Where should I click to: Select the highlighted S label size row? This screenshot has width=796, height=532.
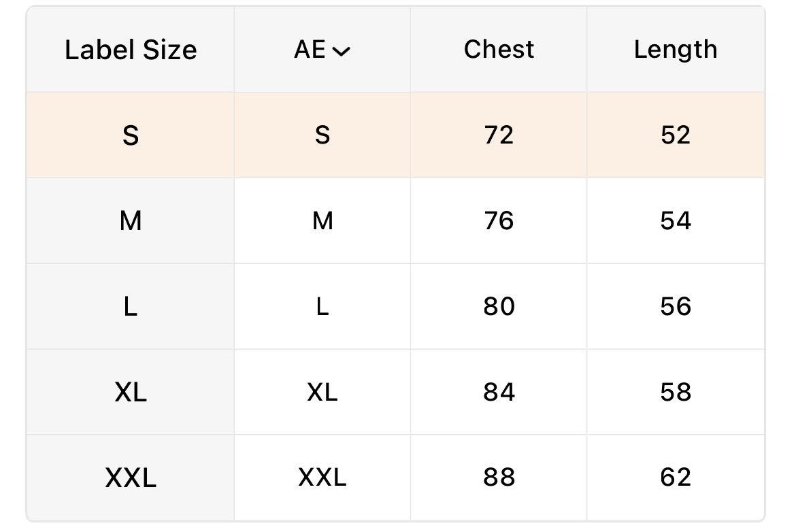131,135
